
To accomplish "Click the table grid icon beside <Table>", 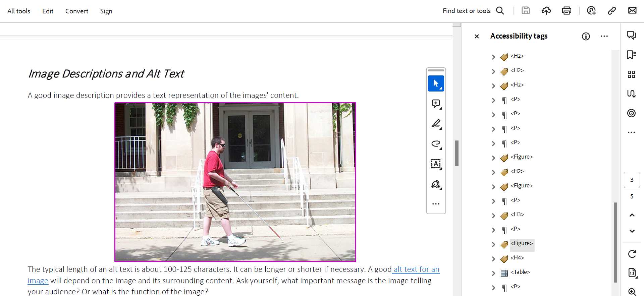I will point(504,273).
